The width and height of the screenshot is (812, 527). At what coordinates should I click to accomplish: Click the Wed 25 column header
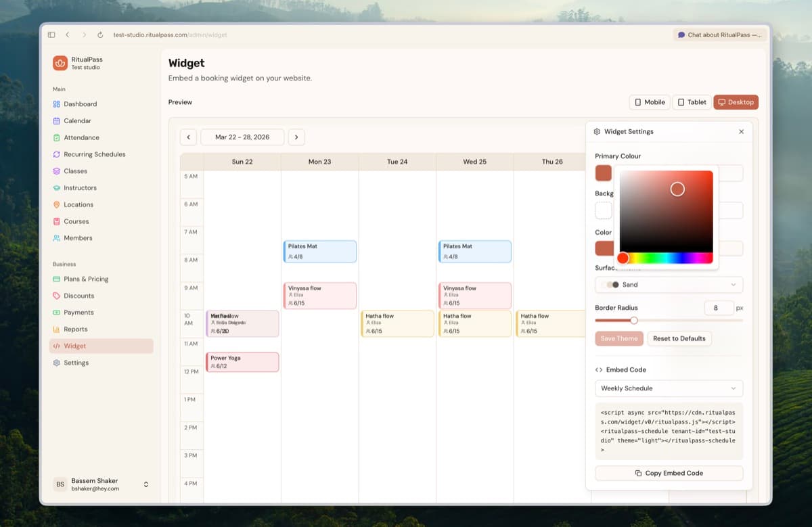pyautogui.click(x=475, y=162)
